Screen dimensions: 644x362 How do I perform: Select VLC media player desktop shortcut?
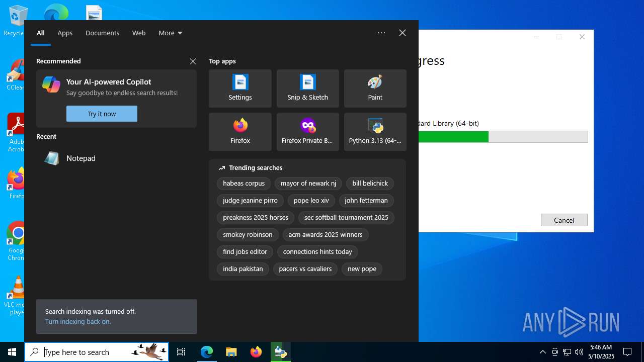[x=15, y=296]
